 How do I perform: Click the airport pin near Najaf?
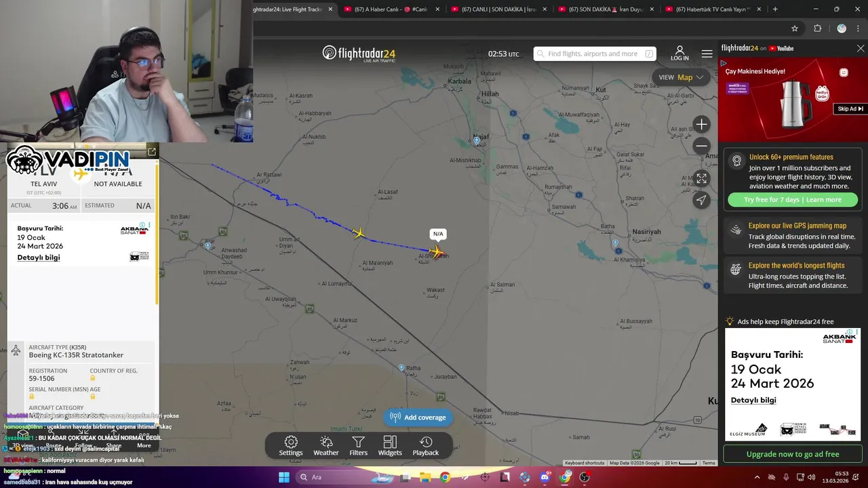(477, 141)
